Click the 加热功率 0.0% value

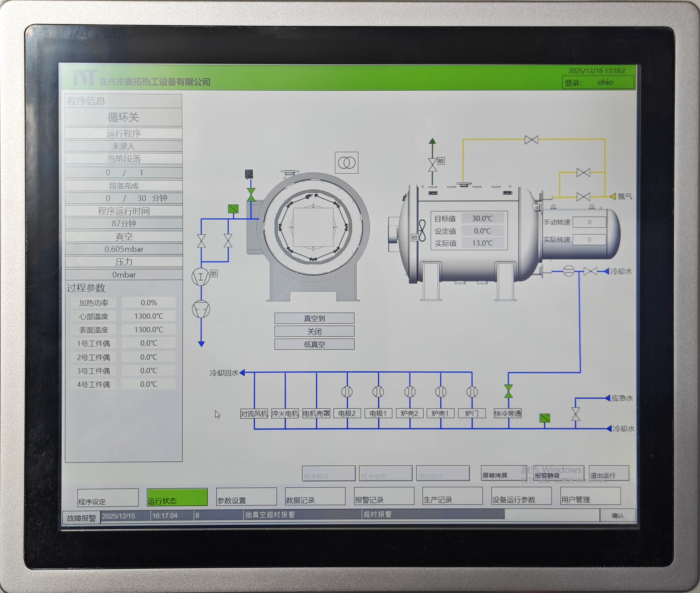tap(148, 303)
